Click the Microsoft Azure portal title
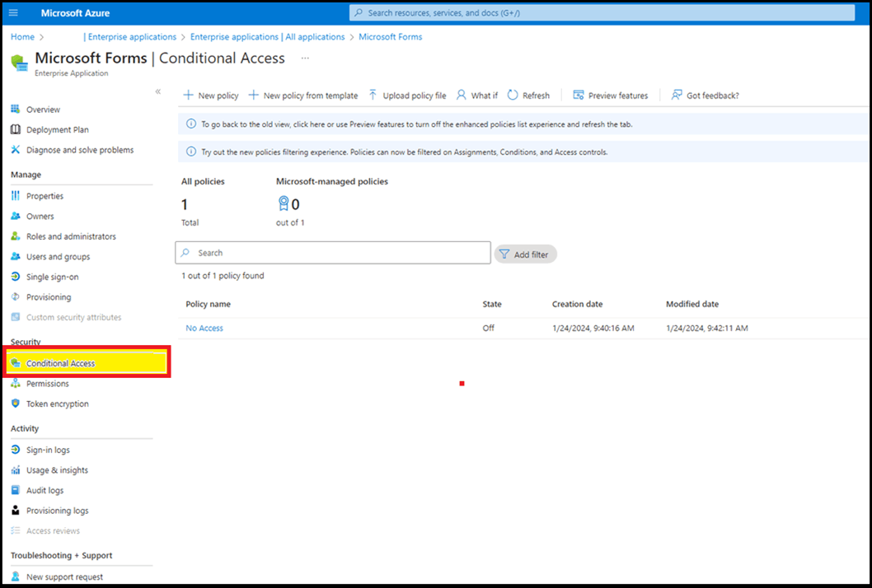Image resolution: width=872 pixels, height=588 pixels. tap(75, 13)
